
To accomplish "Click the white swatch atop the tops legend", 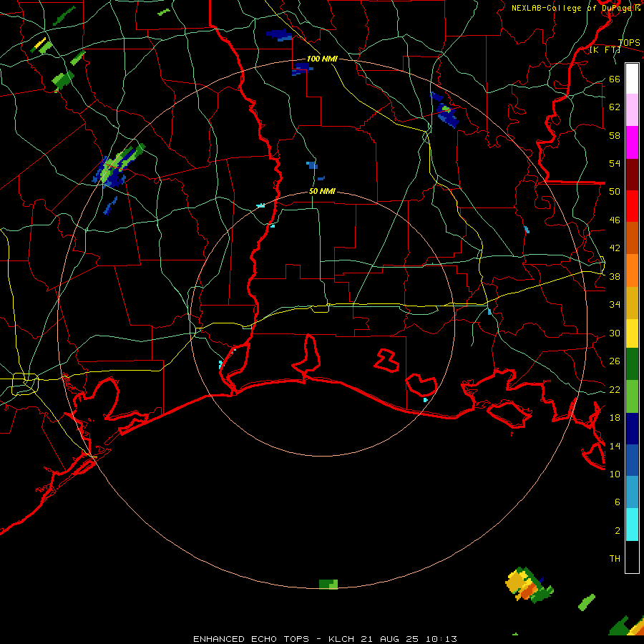I will tap(632, 79).
